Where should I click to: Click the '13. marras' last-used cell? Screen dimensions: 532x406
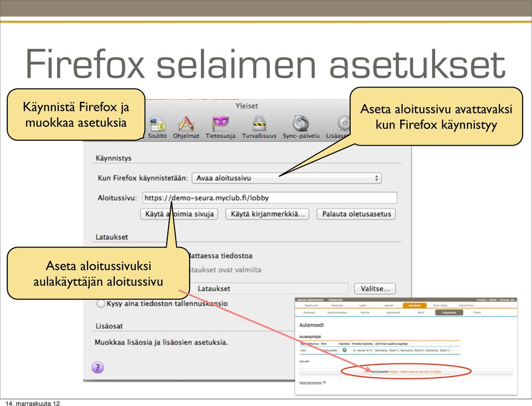[362, 350]
